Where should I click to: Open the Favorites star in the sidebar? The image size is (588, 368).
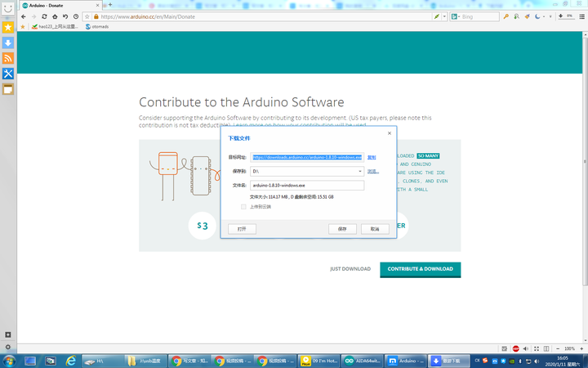coord(8,27)
